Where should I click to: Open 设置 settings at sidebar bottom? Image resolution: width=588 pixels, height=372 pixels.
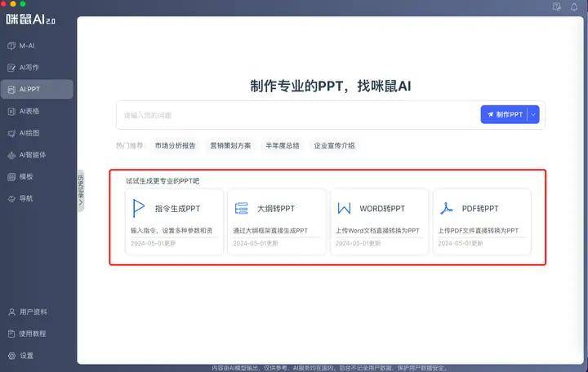pos(26,356)
